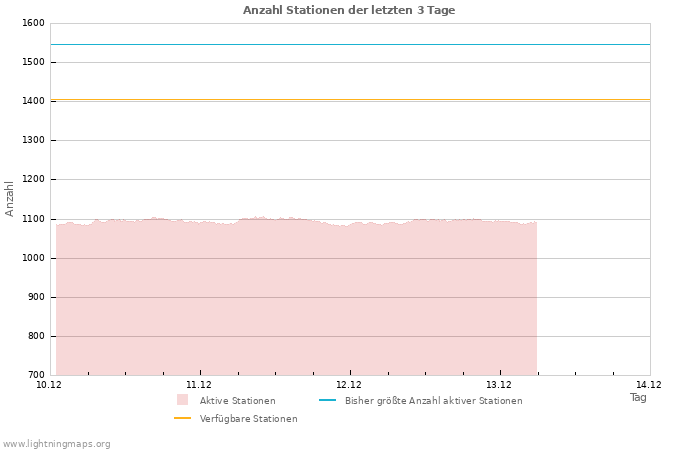Screen dimensions: 700x450
Task: Click the Anzahl y-axis title
Action: tap(10, 198)
